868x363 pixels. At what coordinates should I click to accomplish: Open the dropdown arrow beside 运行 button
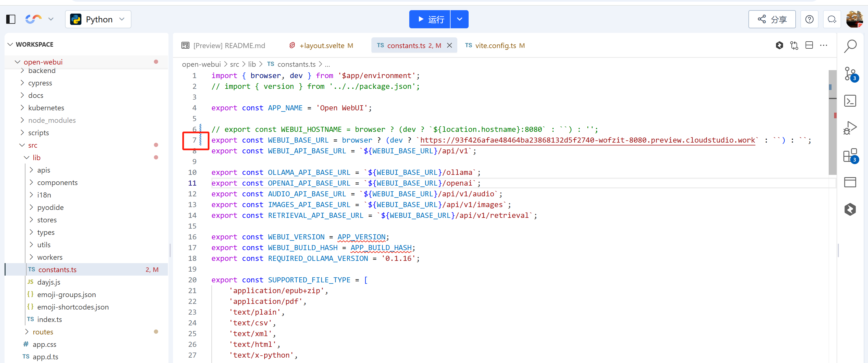[x=459, y=19]
